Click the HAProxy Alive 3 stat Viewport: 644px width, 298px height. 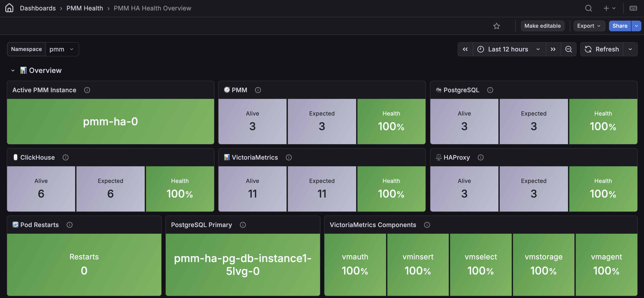(x=464, y=189)
